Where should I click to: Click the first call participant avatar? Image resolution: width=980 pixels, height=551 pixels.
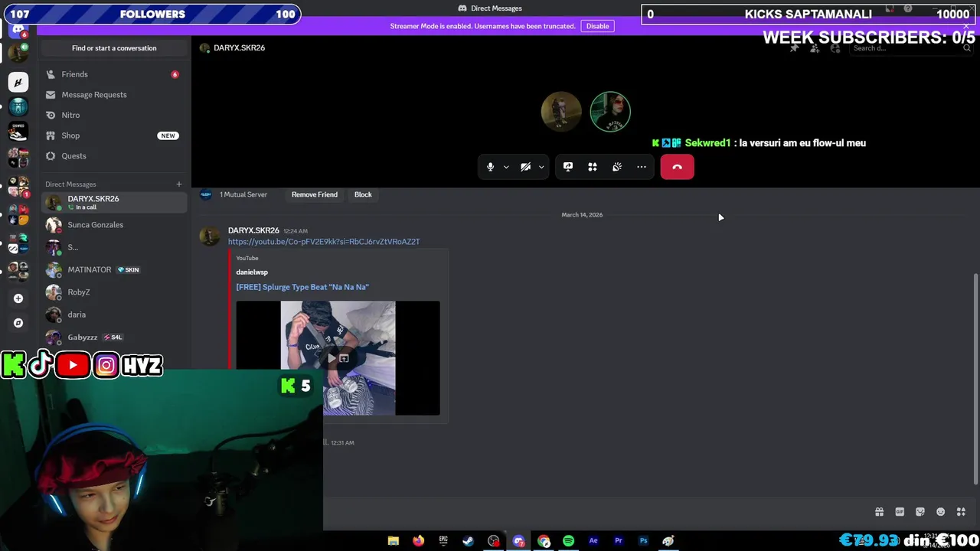[x=561, y=112]
